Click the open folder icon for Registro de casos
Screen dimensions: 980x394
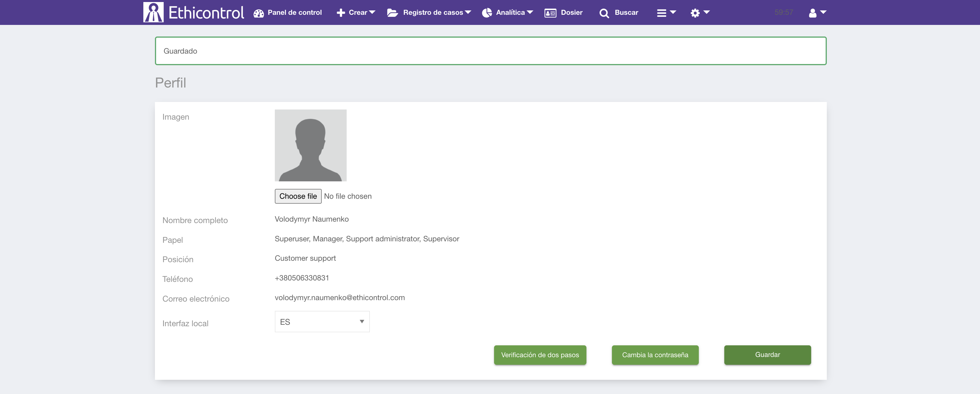coord(392,12)
